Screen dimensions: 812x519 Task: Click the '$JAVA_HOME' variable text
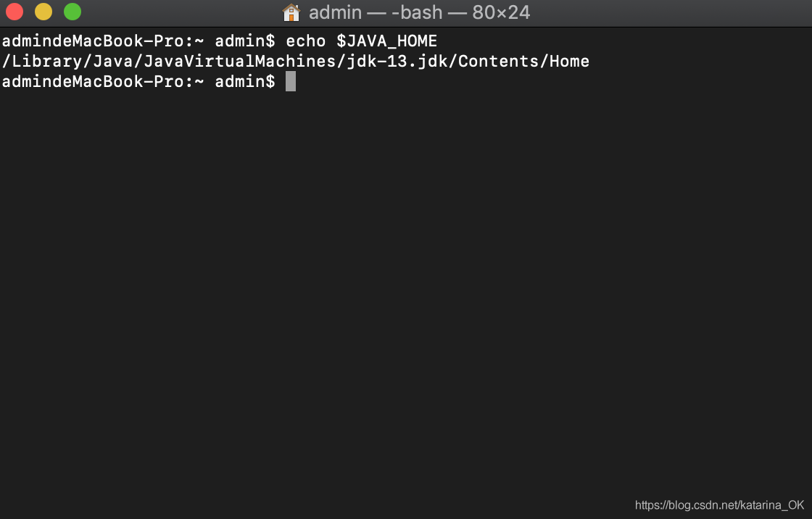(387, 41)
